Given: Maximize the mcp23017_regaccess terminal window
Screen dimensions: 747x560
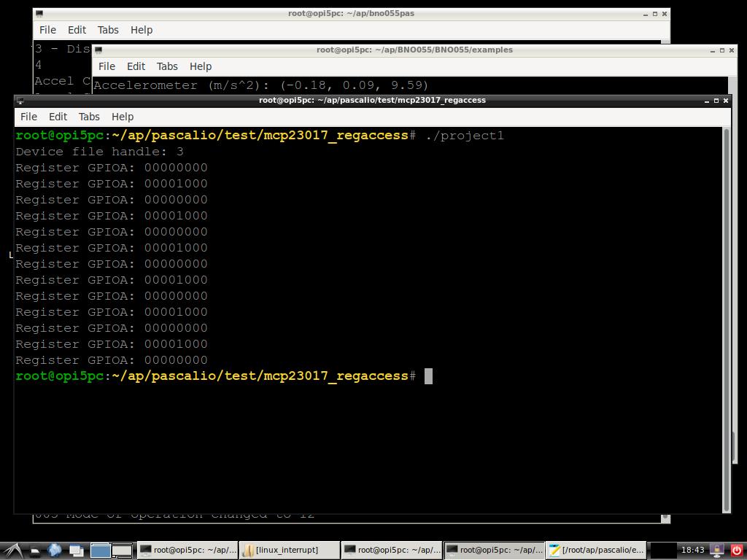Looking at the screenshot, I should [x=716, y=101].
